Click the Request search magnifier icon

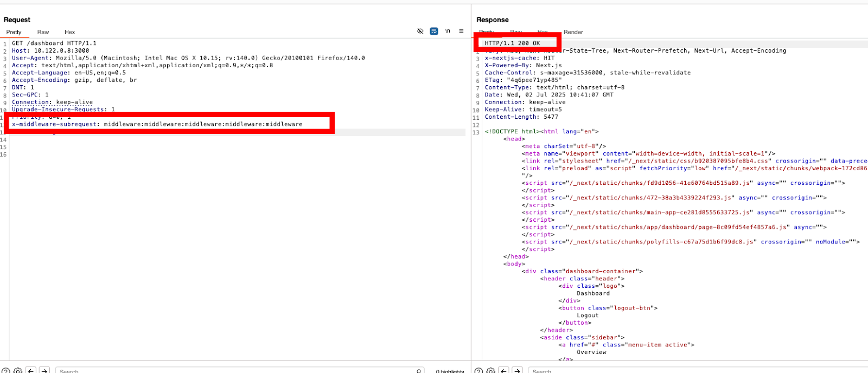(x=419, y=371)
